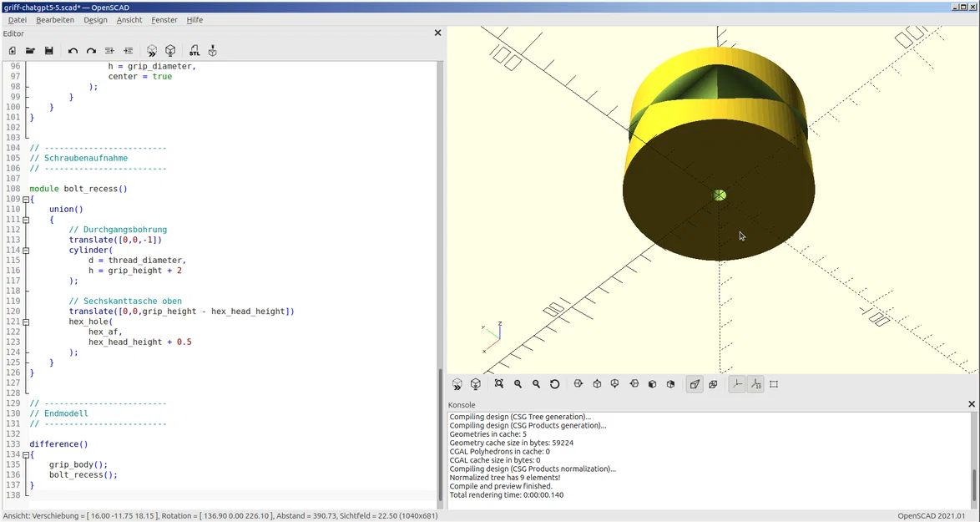Collapse the cylinder call at line 114

click(26, 250)
